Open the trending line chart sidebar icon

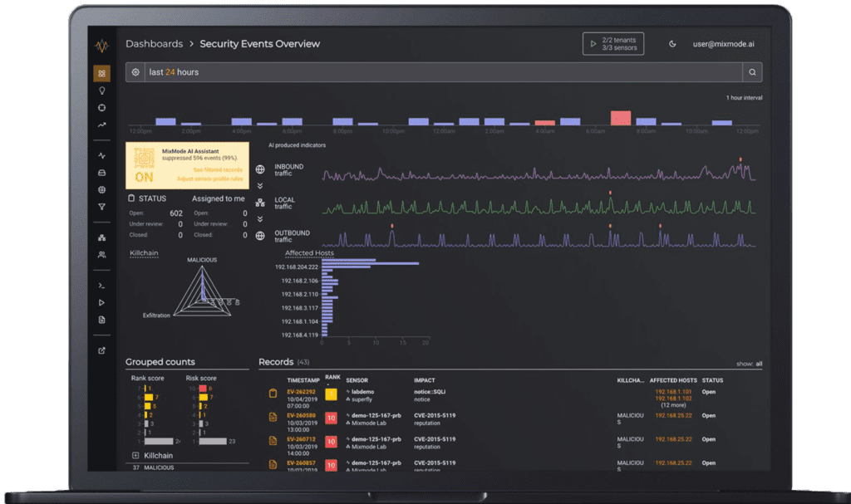coord(101,125)
